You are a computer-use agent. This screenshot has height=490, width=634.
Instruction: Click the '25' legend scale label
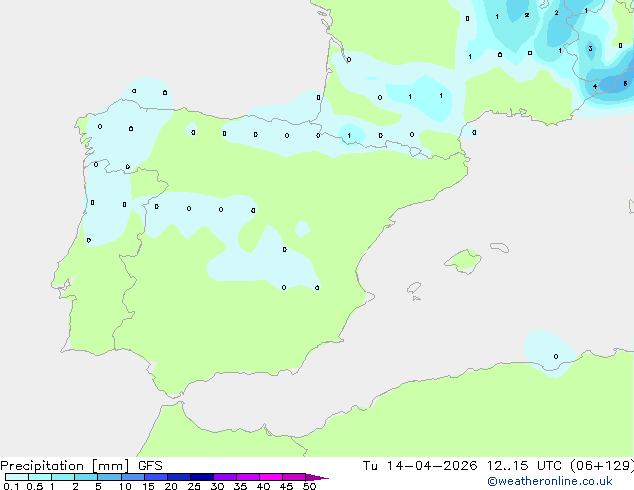click(194, 486)
